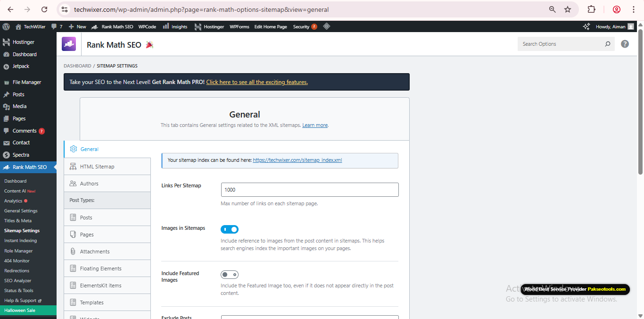644x319 pixels.
Task: Click the WordPress logo icon in admin bar
Action: click(x=6, y=27)
